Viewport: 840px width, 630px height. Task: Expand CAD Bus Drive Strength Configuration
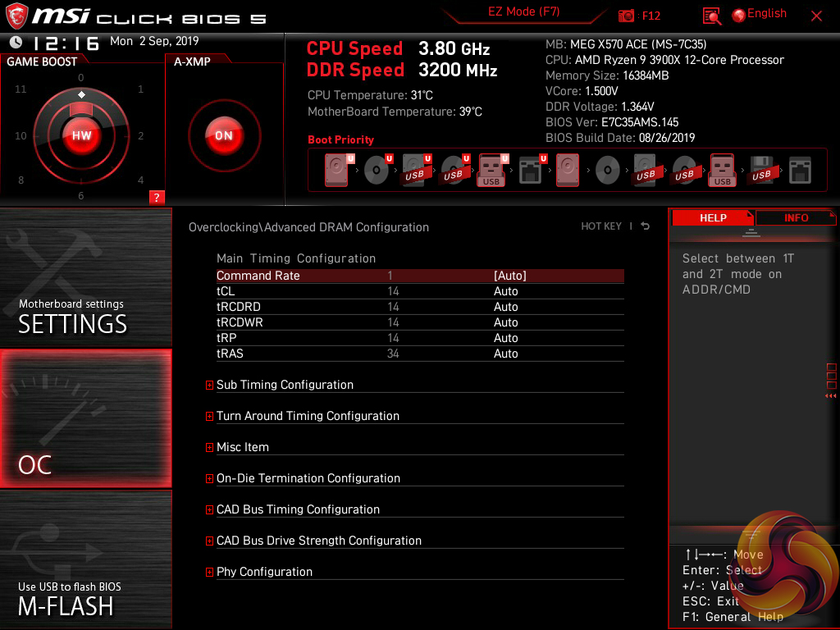pos(209,541)
